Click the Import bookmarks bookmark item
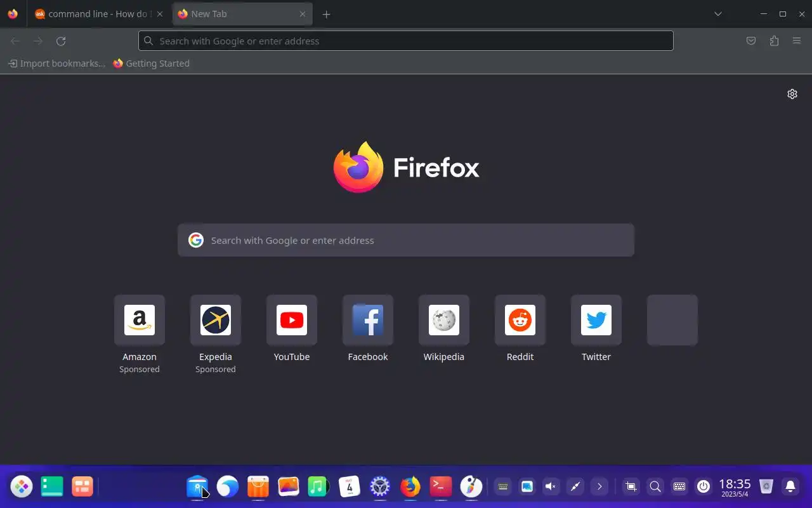Screen dimensions: 812x508 pyautogui.click(x=56, y=63)
